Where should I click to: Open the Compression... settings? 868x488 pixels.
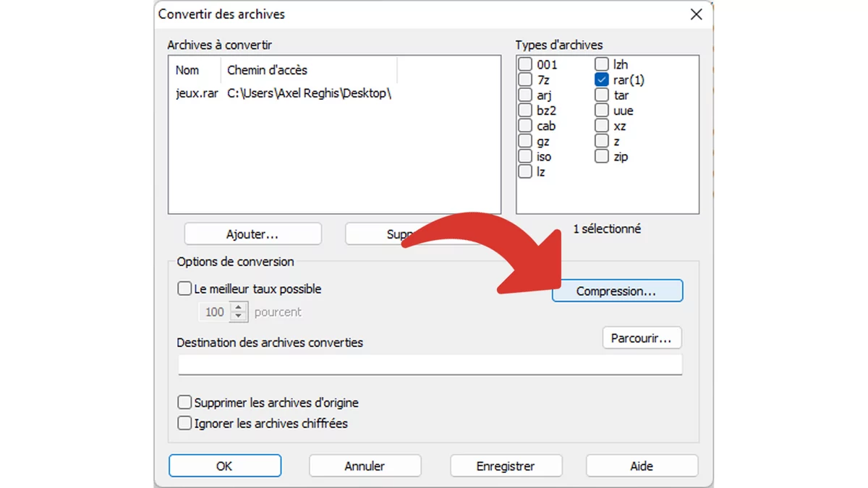point(617,291)
